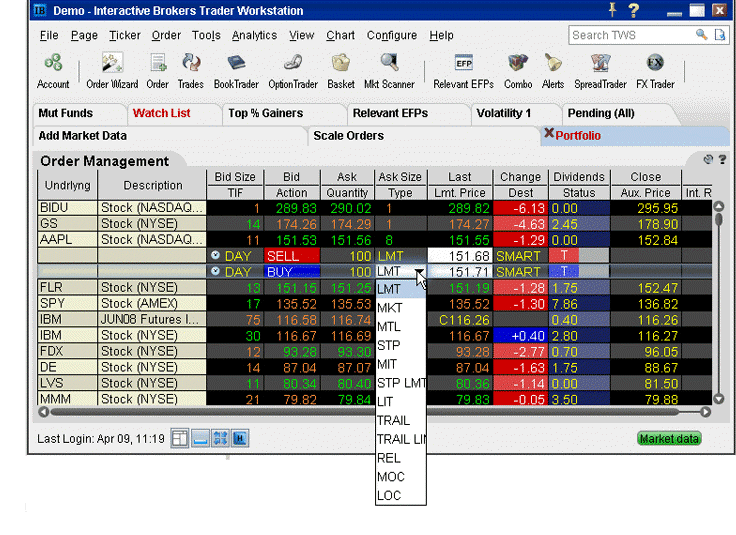This screenshot has width=736, height=535.
Task: Pick MOC order type from dropdown list
Action: (391, 476)
